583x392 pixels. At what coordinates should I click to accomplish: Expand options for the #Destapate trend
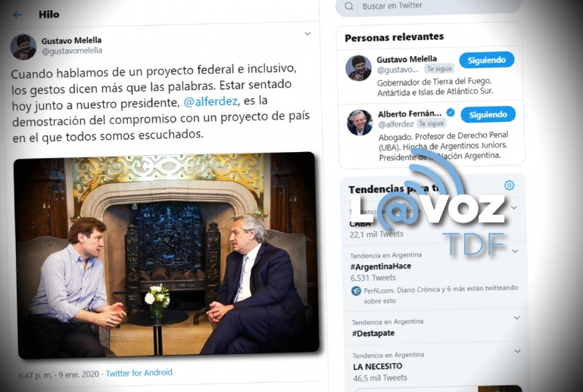pyautogui.click(x=516, y=318)
